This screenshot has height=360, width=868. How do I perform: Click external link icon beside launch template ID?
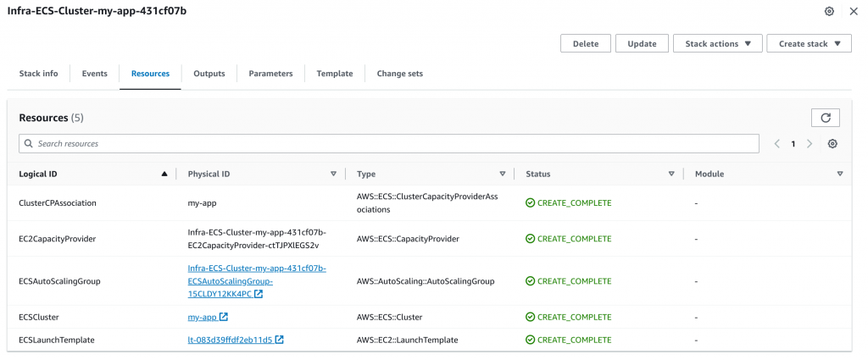click(x=280, y=340)
